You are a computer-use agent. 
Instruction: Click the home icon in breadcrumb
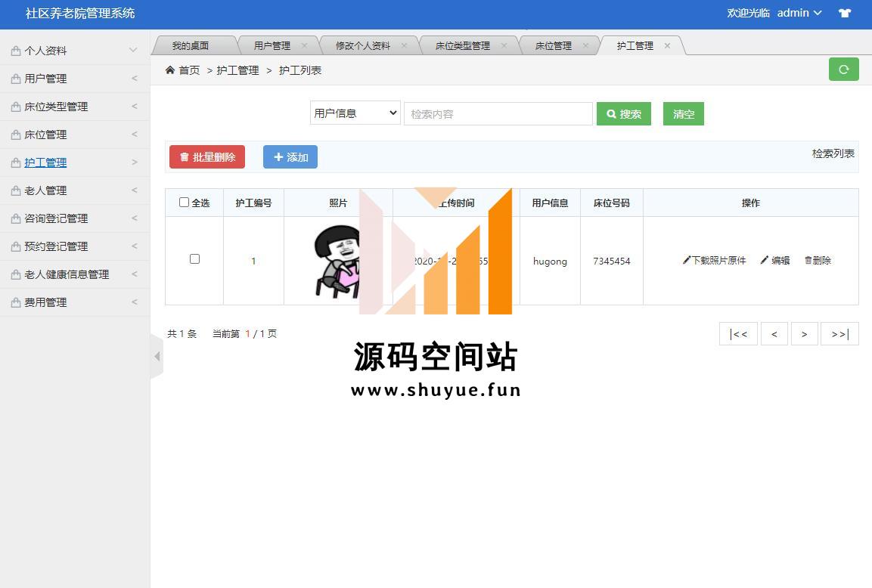[x=170, y=70]
